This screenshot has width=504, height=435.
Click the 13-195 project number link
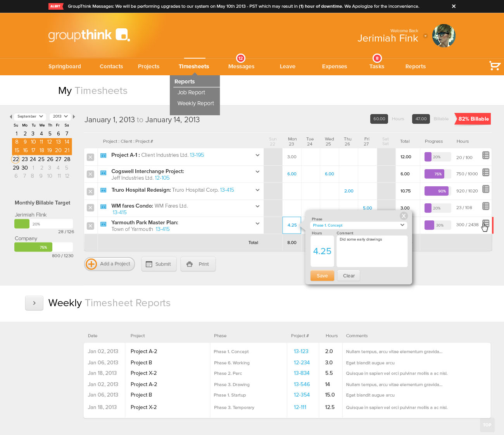(197, 155)
